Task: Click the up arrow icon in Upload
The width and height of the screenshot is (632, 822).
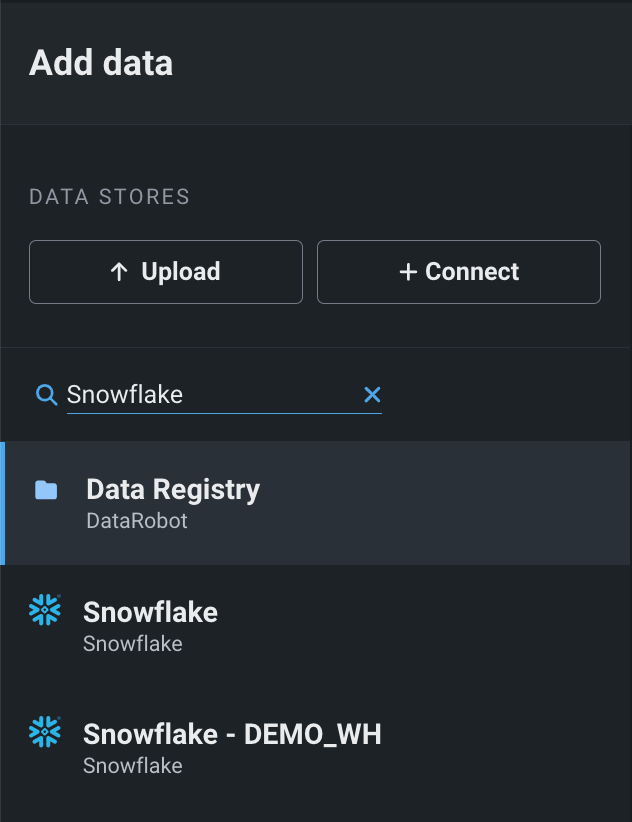Action: point(119,272)
